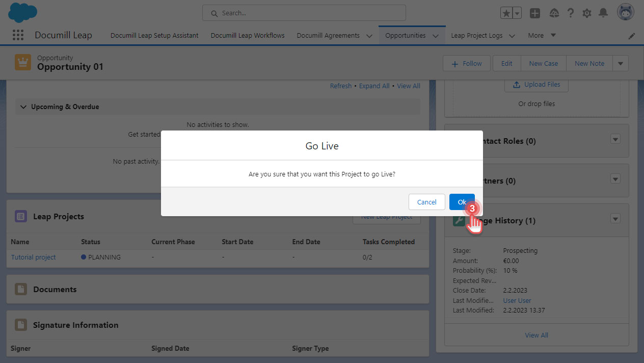The width and height of the screenshot is (644, 363).
Task: Click the edit pencil icon near More
Action: click(x=632, y=36)
